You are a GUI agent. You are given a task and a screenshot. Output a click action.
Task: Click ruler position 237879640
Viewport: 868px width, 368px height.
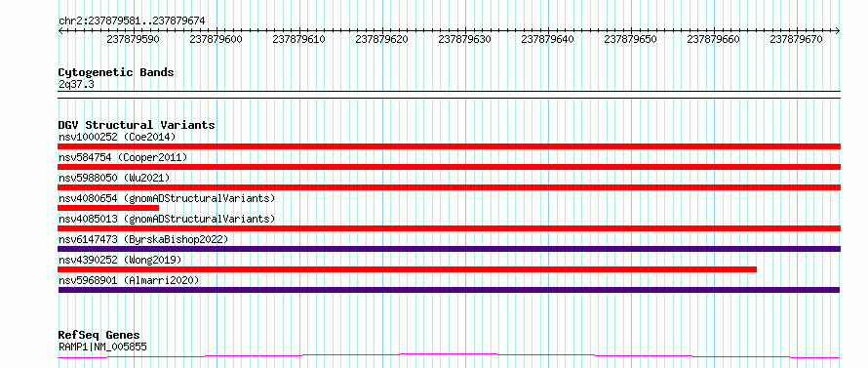pyautogui.click(x=547, y=39)
